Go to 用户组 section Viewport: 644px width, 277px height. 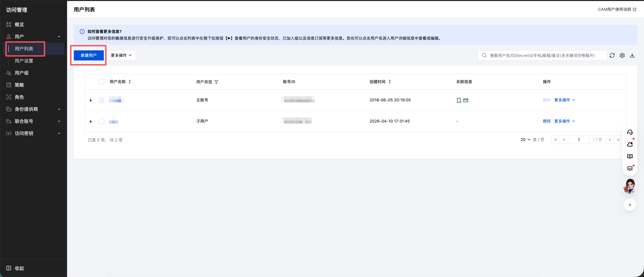point(21,73)
